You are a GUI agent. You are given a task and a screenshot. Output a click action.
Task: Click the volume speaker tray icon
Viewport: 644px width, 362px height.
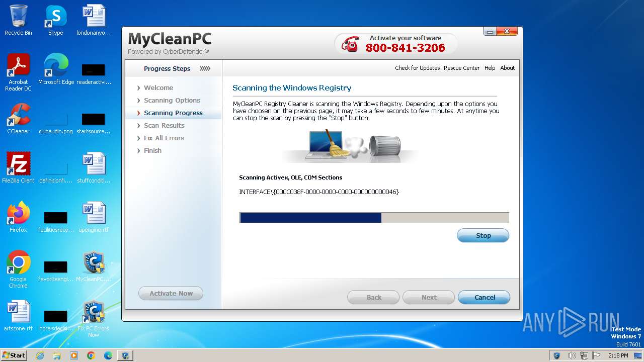tap(572, 355)
